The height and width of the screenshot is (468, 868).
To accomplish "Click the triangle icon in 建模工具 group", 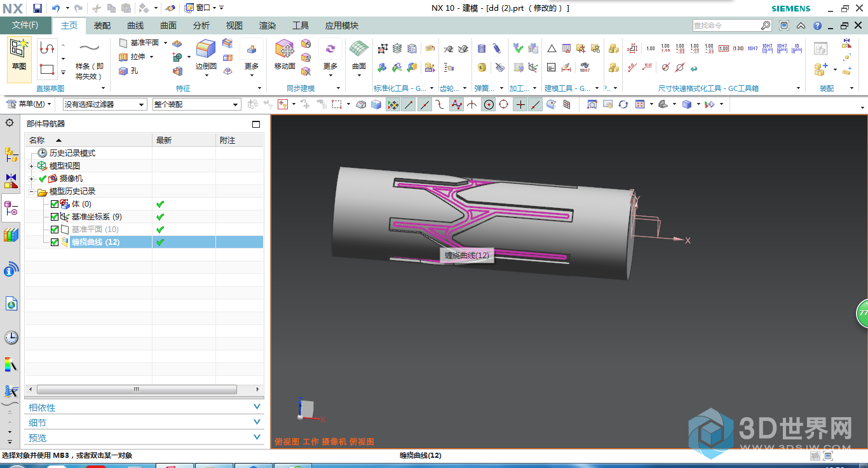I will pyautogui.click(x=552, y=48).
